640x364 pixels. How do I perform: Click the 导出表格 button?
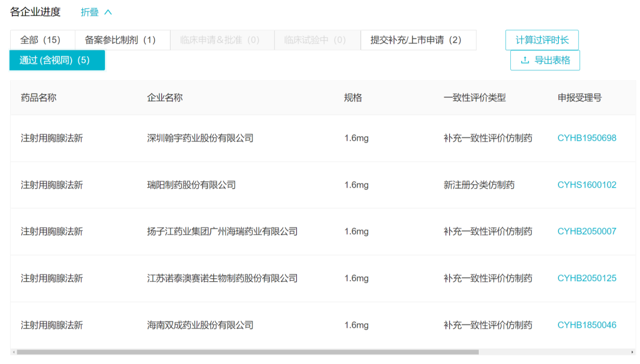point(545,60)
